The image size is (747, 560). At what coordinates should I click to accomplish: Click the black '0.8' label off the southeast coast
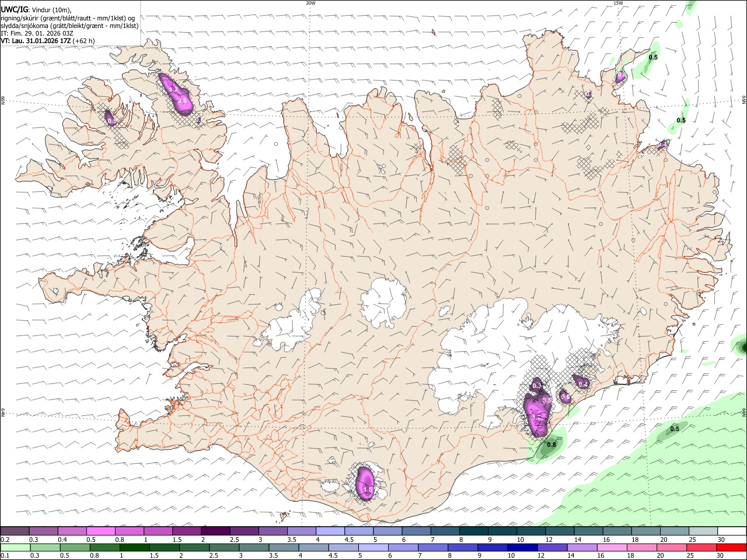(x=551, y=444)
